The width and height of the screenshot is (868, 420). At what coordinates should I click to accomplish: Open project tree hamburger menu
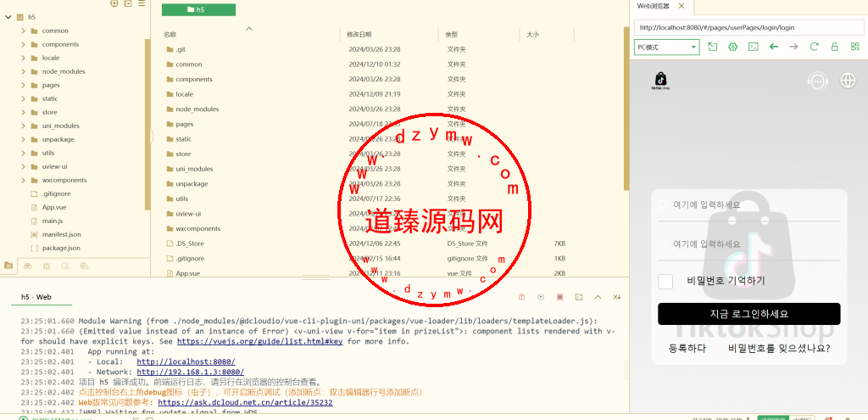point(142,3)
